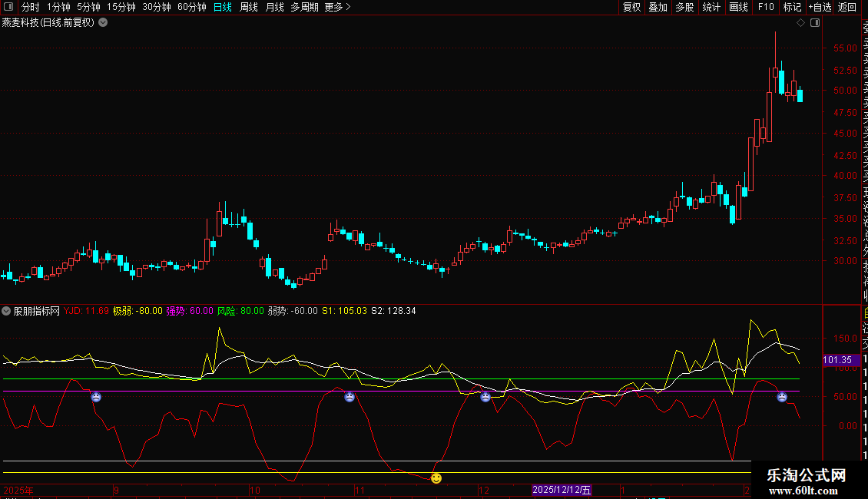Open the 燕麦科技 chart title dropdown arrow
868x499 pixels.
103,22
